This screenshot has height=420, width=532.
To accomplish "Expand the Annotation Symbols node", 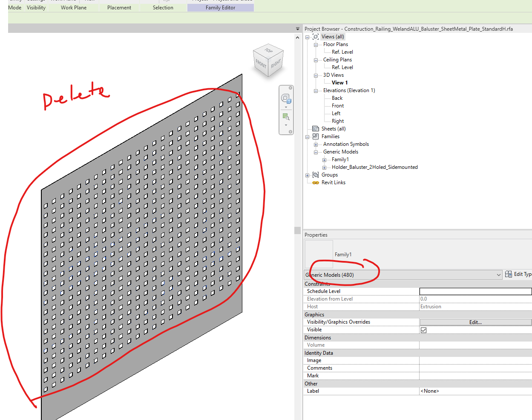I will tap(316, 145).
